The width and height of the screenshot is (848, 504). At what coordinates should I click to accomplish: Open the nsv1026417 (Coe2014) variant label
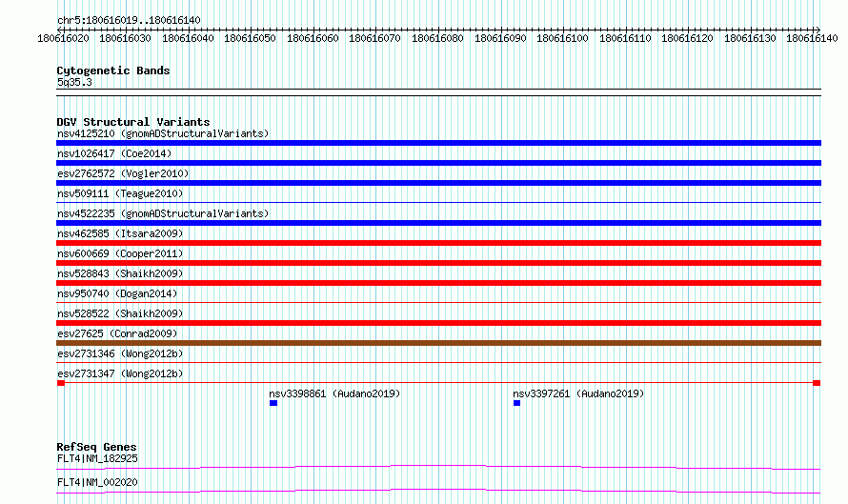114,153
